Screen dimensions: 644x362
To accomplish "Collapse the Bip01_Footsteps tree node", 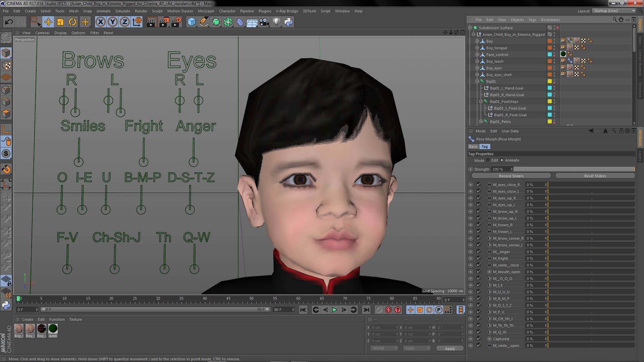I will click(481, 102).
